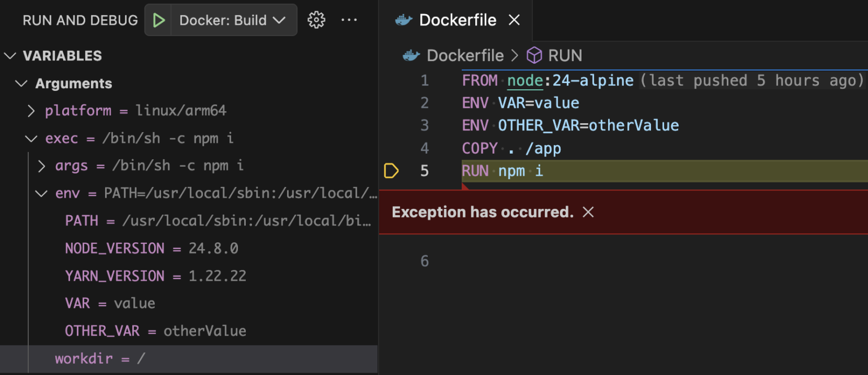Dismiss the exception notification
The height and width of the screenshot is (375, 868).
588,212
